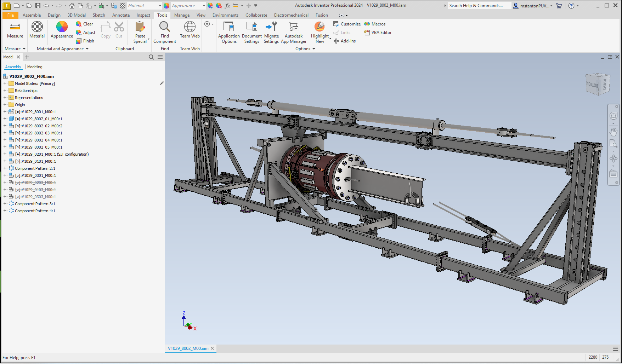
Task: Click the Full Navigation Wheel icon
Action: click(613, 116)
